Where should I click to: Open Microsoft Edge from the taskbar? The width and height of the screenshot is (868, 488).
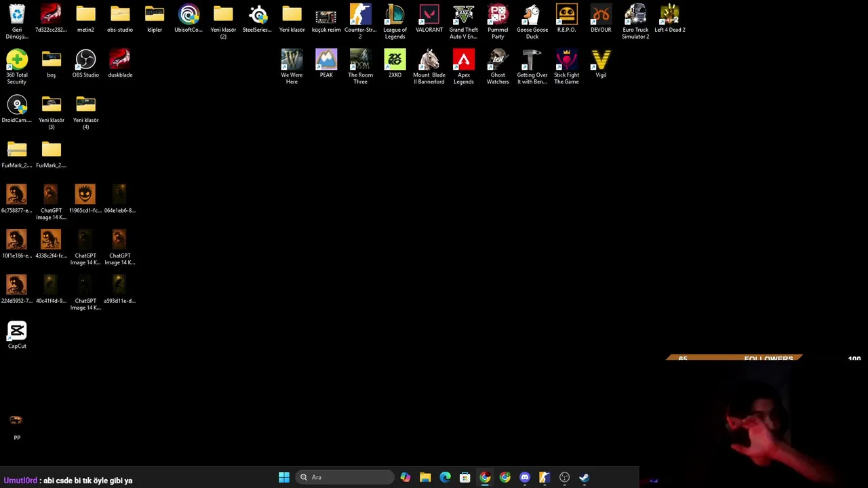click(x=445, y=477)
